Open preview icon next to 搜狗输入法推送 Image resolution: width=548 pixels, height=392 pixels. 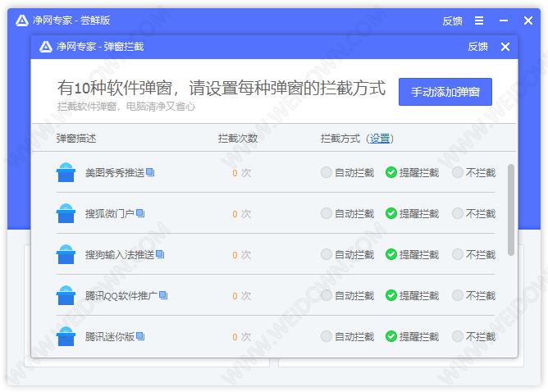coord(160,254)
